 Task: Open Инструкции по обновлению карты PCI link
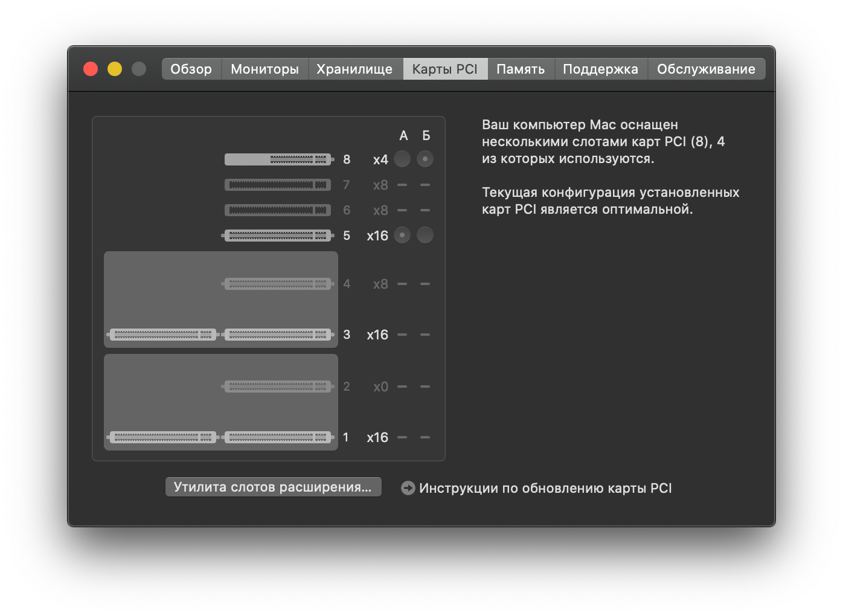(x=545, y=488)
